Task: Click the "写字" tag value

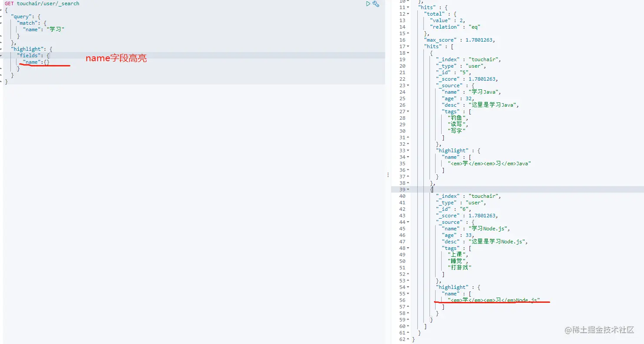Action: [x=456, y=131]
